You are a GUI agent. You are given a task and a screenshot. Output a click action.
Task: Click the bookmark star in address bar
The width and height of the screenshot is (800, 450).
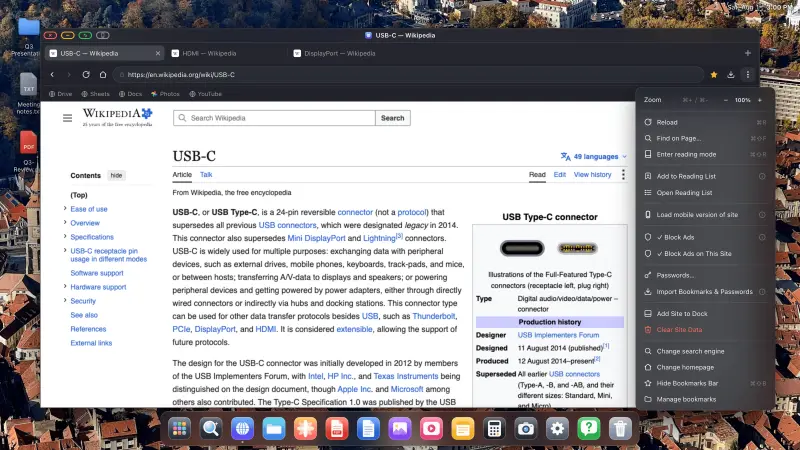pos(714,74)
